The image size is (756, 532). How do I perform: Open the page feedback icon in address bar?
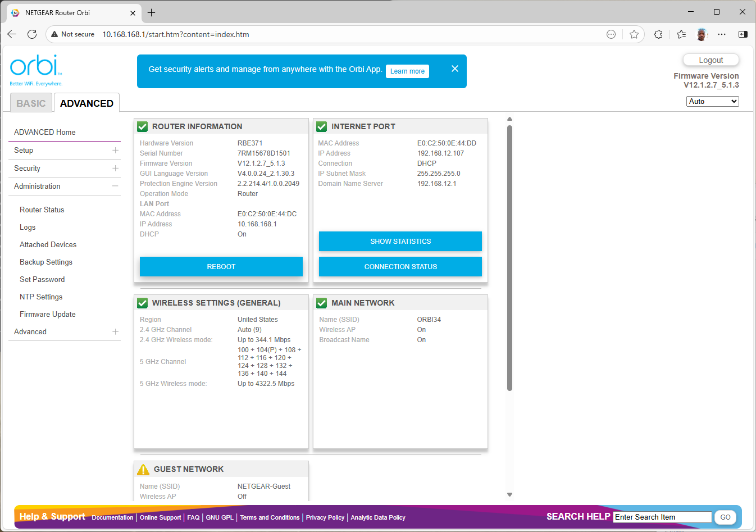(x=611, y=34)
